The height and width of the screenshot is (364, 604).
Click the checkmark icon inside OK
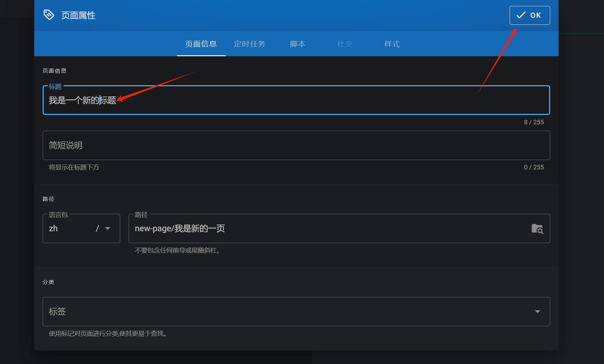coord(521,15)
